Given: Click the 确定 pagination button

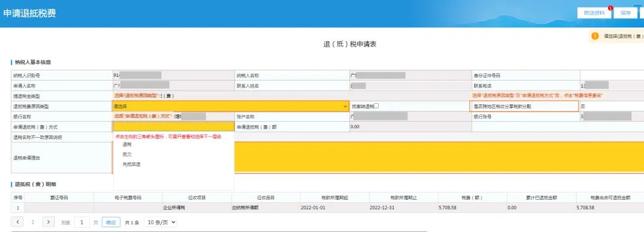Looking at the screenshot, I should coord(111,222).
